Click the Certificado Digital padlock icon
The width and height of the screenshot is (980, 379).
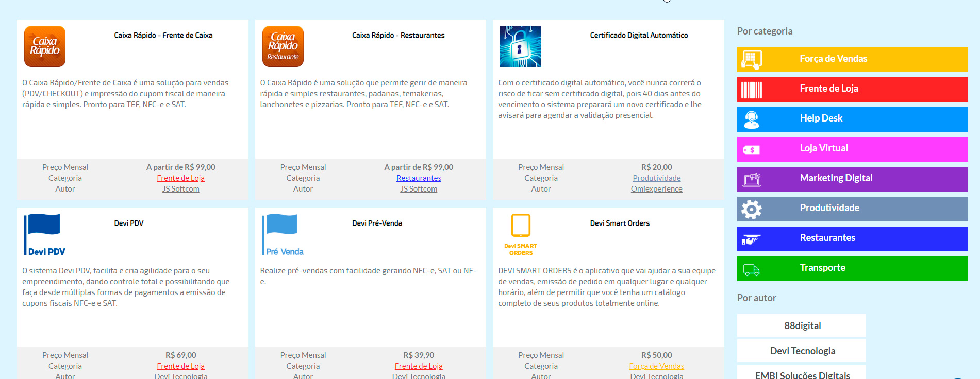521,46
